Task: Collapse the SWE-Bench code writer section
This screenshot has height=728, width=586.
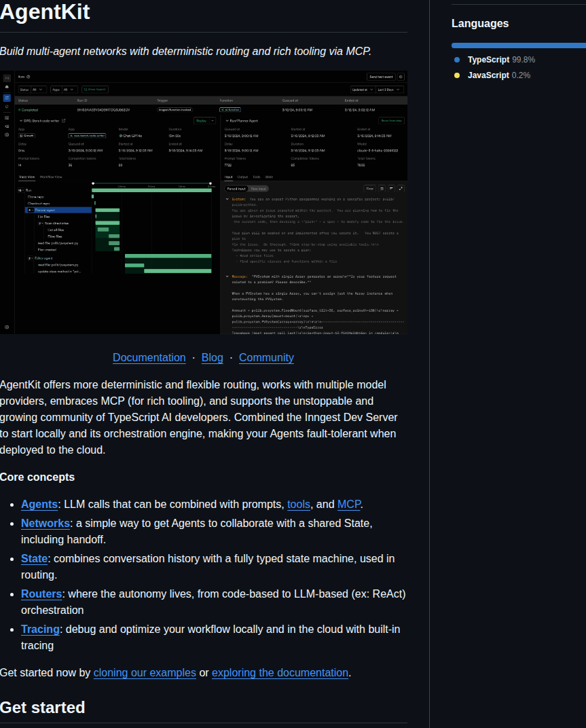Action: pyautogui.click(x=20, y=121)
